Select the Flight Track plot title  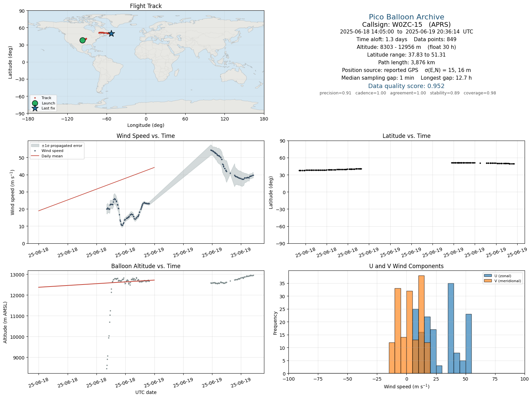click(x=146, y=6)
